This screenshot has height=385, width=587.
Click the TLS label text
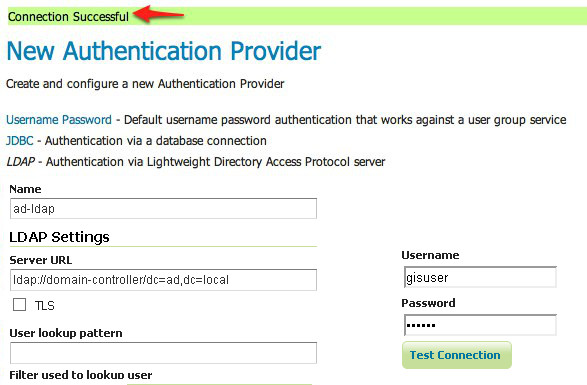45,306
